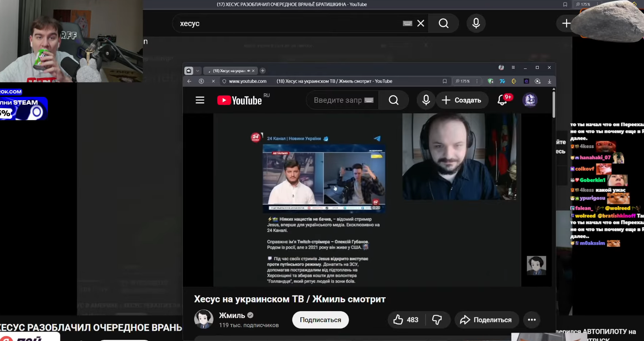Viewport: 644px width, 341px height.
Task: Click the channel watermark thumbnail in player
Action: (536, 265)
